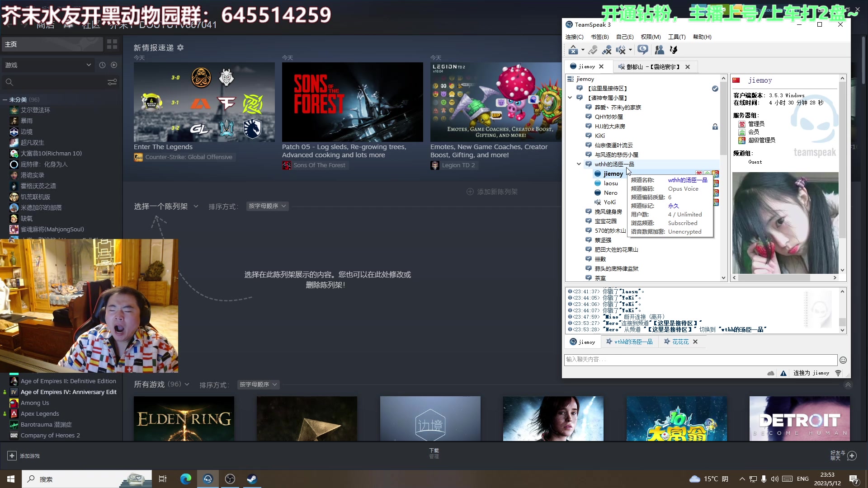Open the 连接(C) menu in TeamSpeak
868x488 pixels.
[x=574, y=37]
